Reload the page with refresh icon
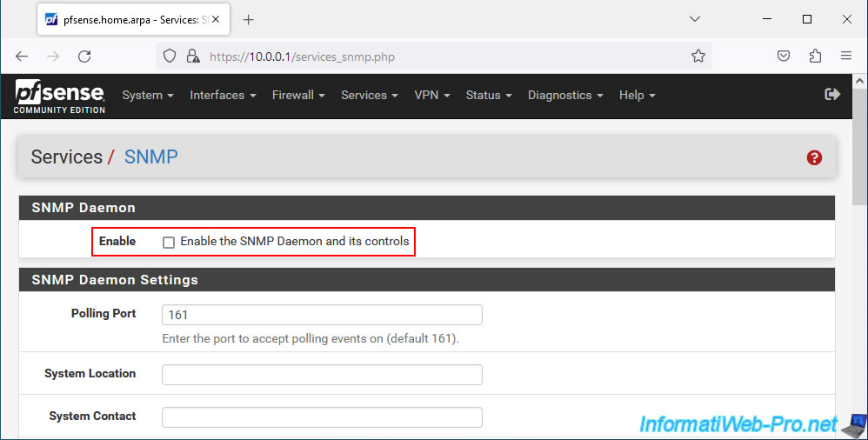Image resolution: width=868 pixels, height=440 pixels. pos(84,56)
